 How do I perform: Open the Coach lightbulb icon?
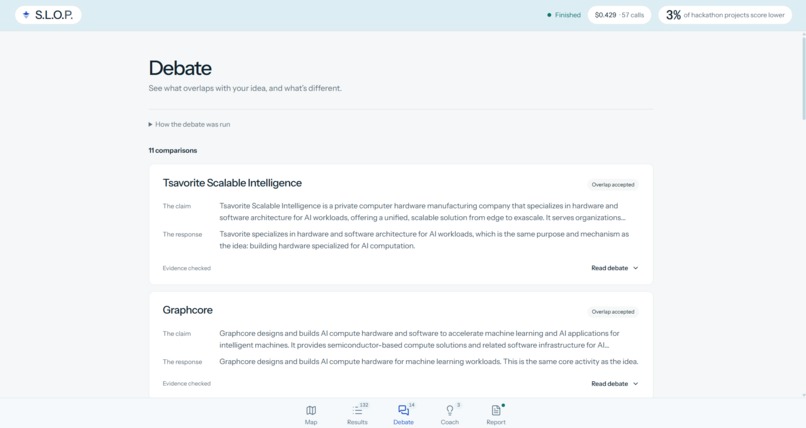[x=450, y=410]
